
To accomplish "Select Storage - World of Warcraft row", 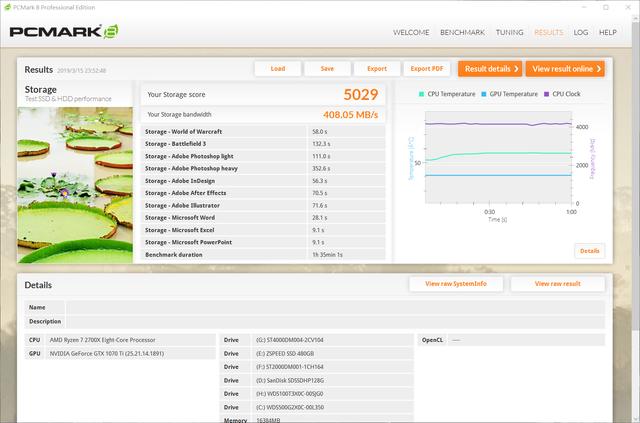I will click(263, 131).
